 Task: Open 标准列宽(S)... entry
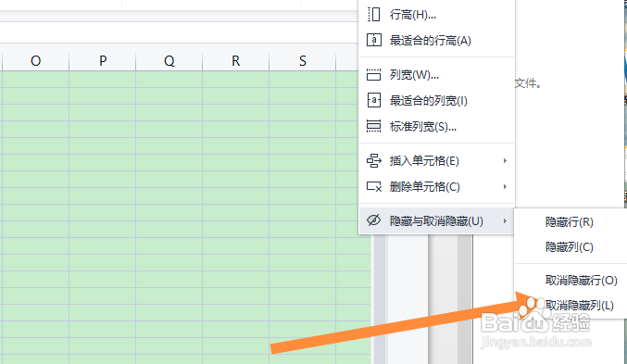pos(436,126)
